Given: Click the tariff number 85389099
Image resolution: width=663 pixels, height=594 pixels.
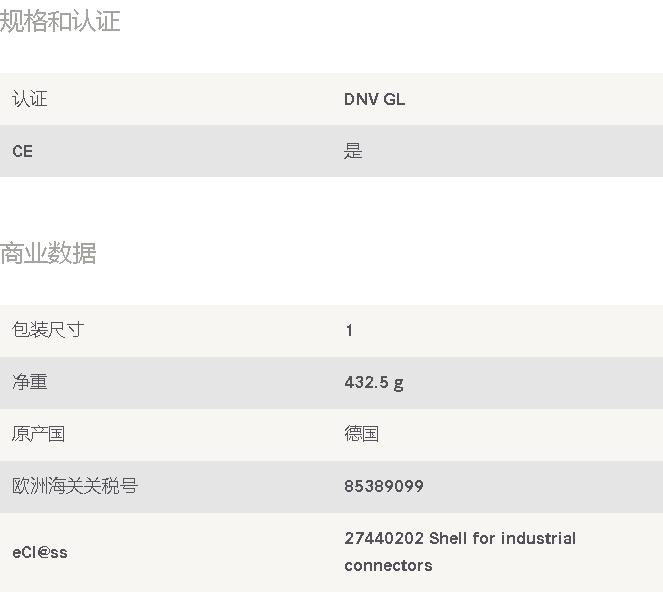Looking at the screenshot, I should [384, 486].
